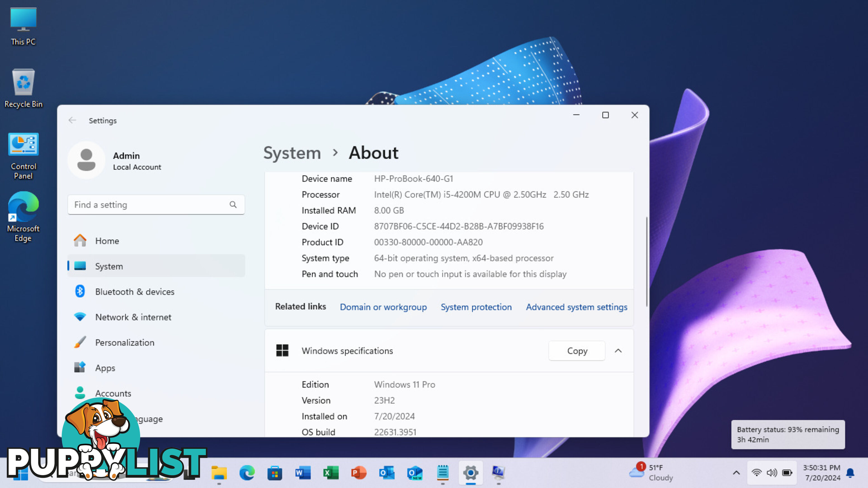
Task: Click the battery tray icon
Action: [x=787, y=473]
